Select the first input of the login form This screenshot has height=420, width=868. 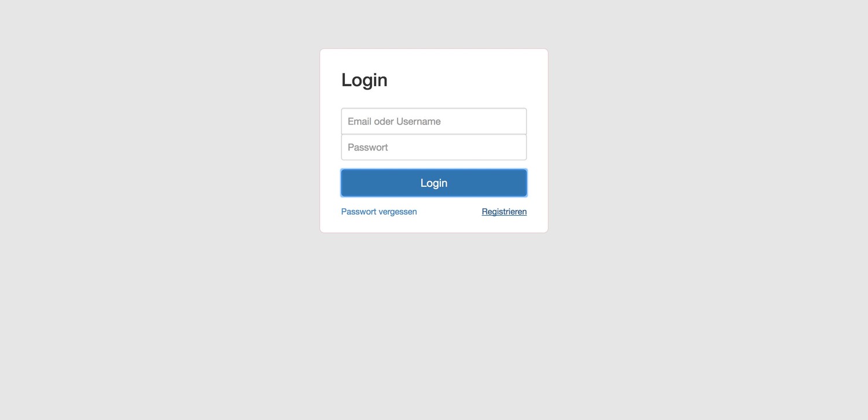[x=434, y=121]
